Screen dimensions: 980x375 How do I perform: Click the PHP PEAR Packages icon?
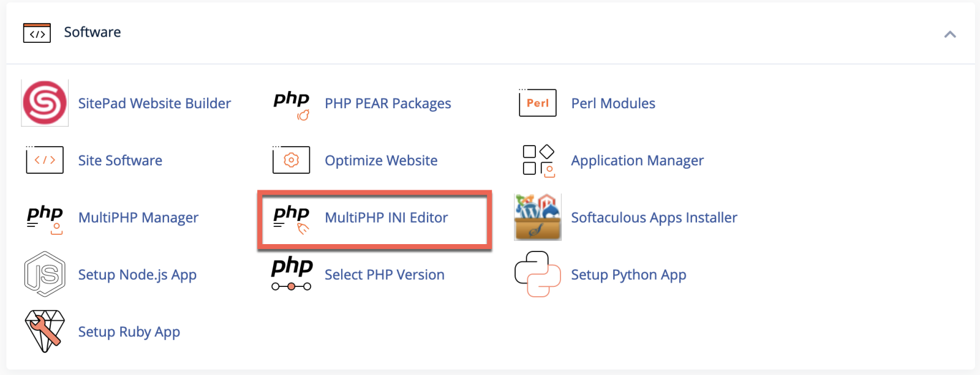(x=292, y=104)
